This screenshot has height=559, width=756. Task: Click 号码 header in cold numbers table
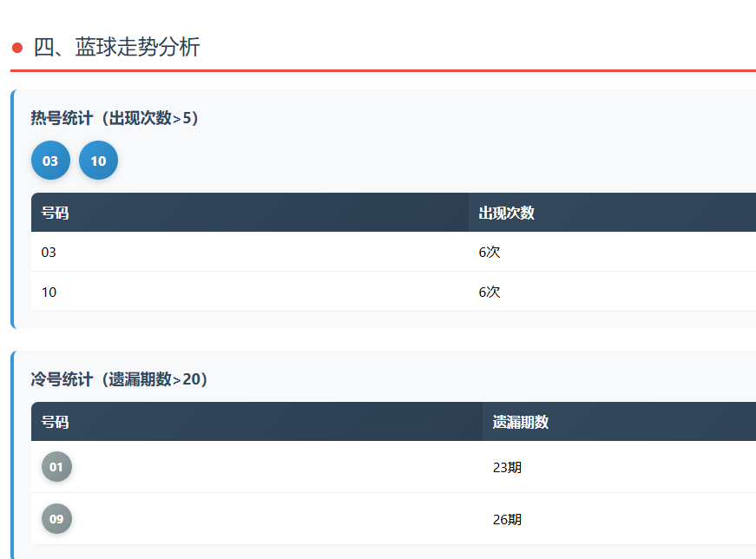click(55, 422)
